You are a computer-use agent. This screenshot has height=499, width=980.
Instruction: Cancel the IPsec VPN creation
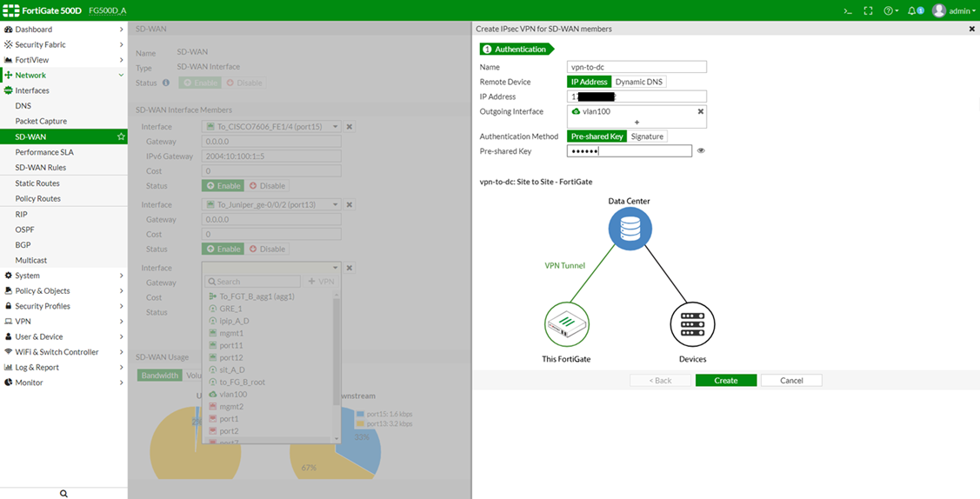pyautogui.click(x=790, y=381)
